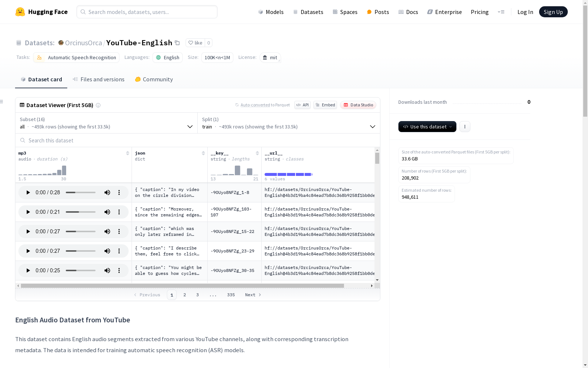Screen dimensions: 588x368
Task: Jump to page 335
Action: 231,295
